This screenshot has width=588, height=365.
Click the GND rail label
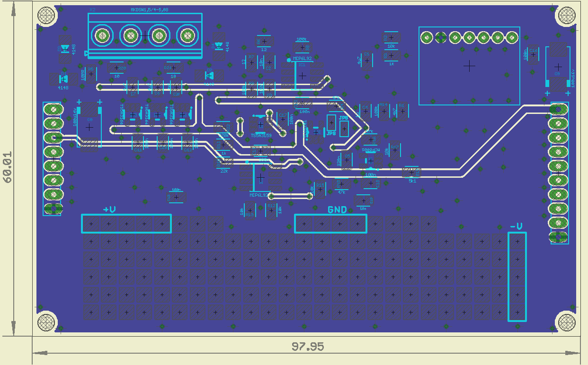point(337,210)
